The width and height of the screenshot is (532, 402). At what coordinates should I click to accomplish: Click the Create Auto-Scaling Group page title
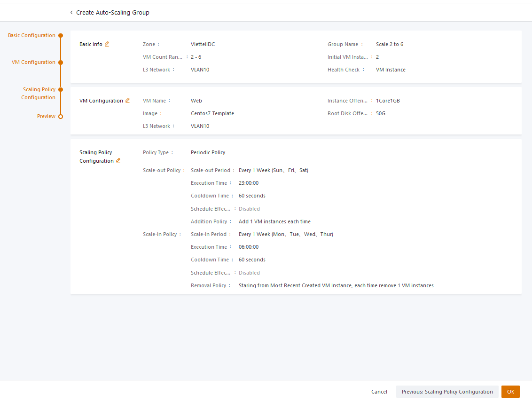113,13
